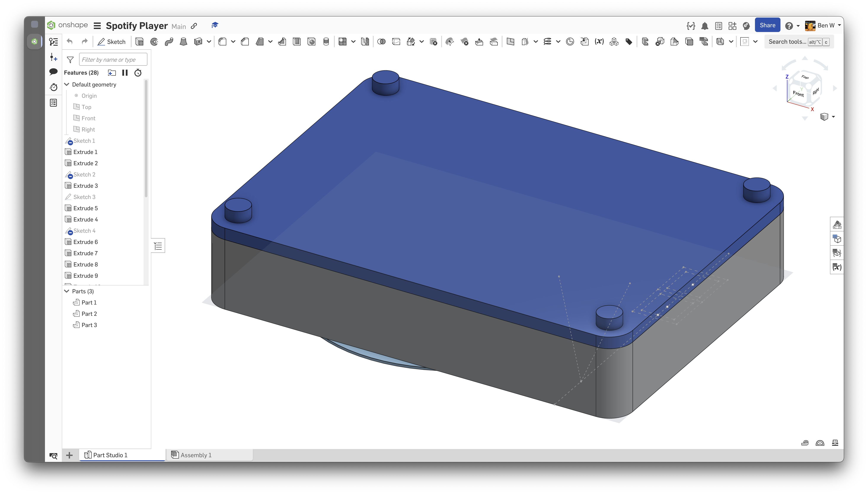This screenshot has width=868, height=494.
Task: Toggle the rollback timer icon
Action: pos(138,73)
